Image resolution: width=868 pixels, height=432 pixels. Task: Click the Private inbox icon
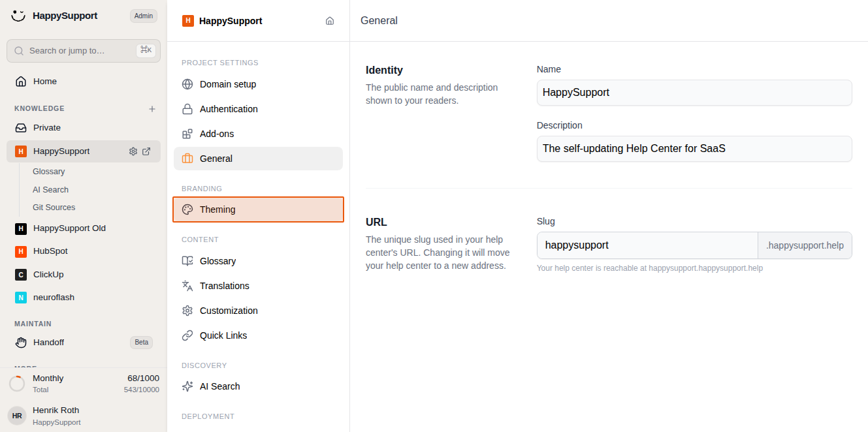pos(21,128)
